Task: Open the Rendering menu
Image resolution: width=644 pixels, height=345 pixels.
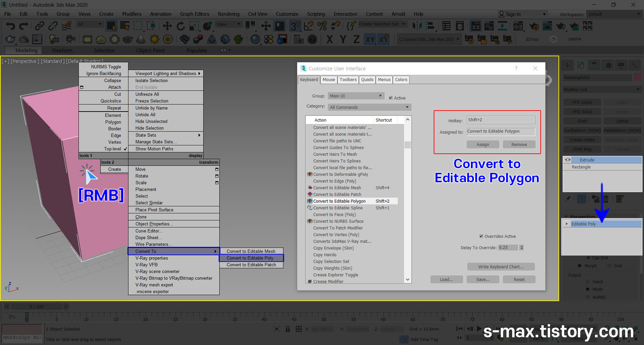Action: coord(228,14)
